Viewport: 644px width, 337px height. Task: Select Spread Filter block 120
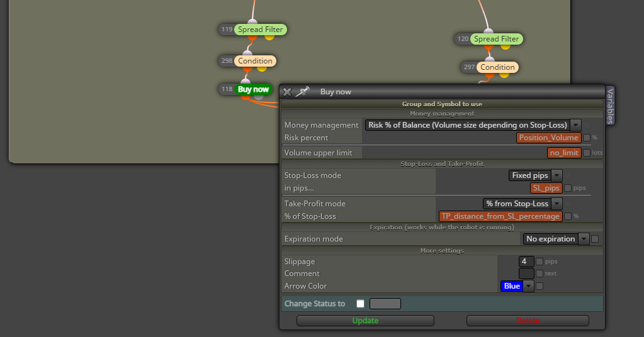point(496,39)
